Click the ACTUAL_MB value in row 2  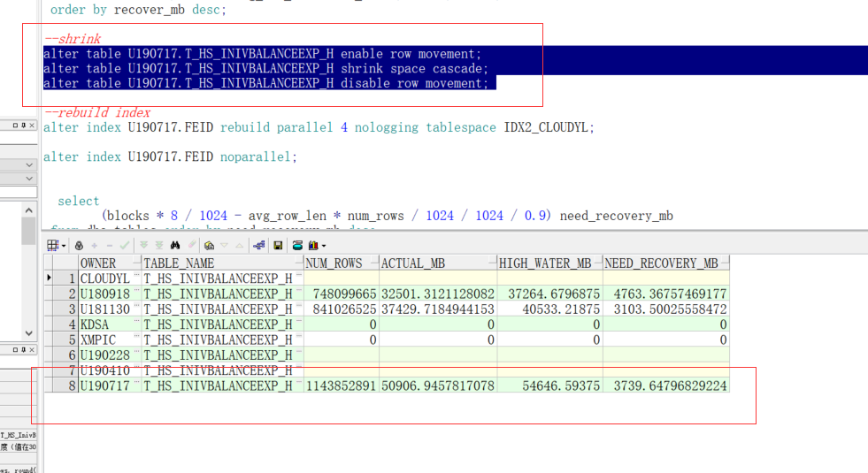coord(437,294)
